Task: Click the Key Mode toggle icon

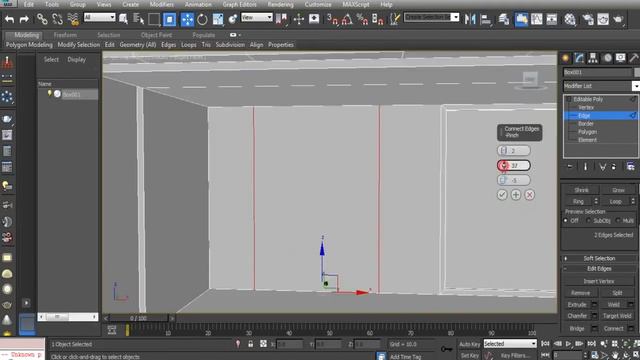Action: 545,356
